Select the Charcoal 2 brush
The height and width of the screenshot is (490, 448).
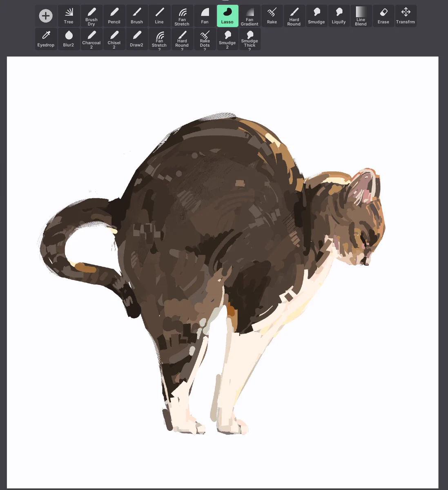pyautogui.click(x=91, y=39)
